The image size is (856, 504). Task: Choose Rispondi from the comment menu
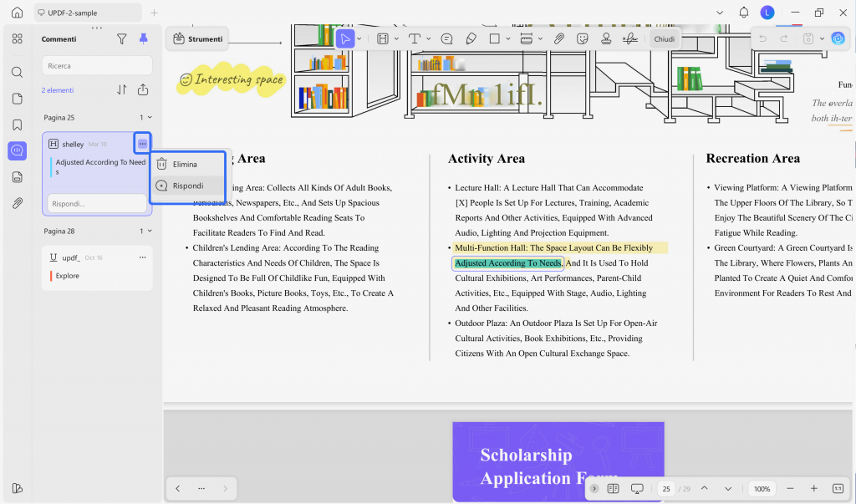(x=188, y=186)
